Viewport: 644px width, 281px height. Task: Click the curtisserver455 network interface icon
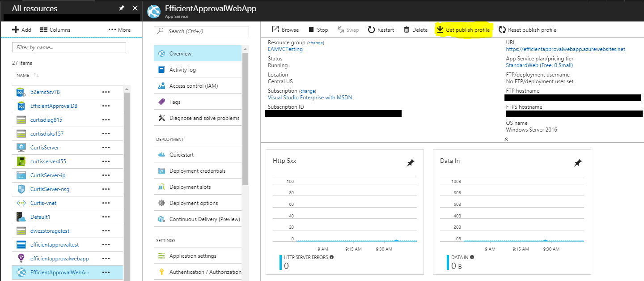(x=21, y=162)
